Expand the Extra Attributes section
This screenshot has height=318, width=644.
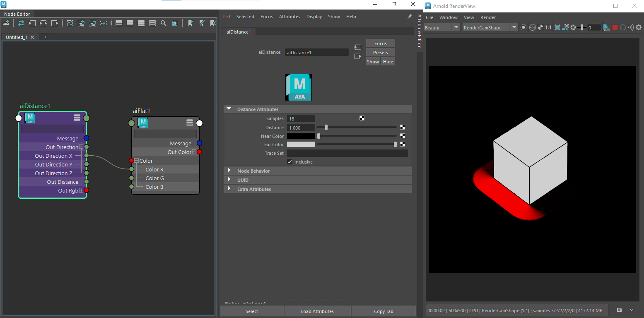pyautogui.click(x=229, y=189)
